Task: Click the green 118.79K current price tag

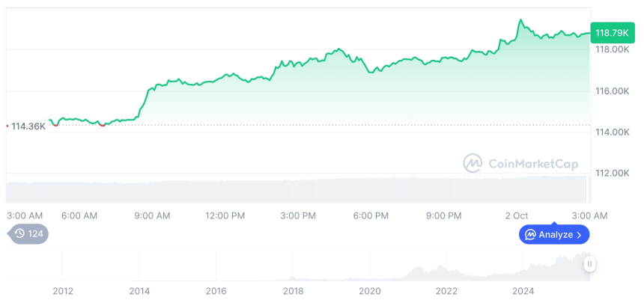Action: [x=610, y=33]
